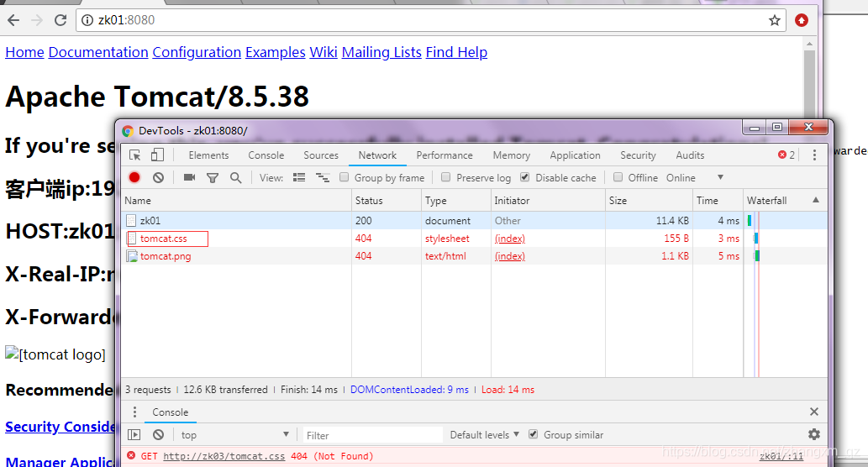The width and height of the screenshot is (868, 467).
Task: Click the red extension icon beside address bar
Action: (x=801, y=20)
